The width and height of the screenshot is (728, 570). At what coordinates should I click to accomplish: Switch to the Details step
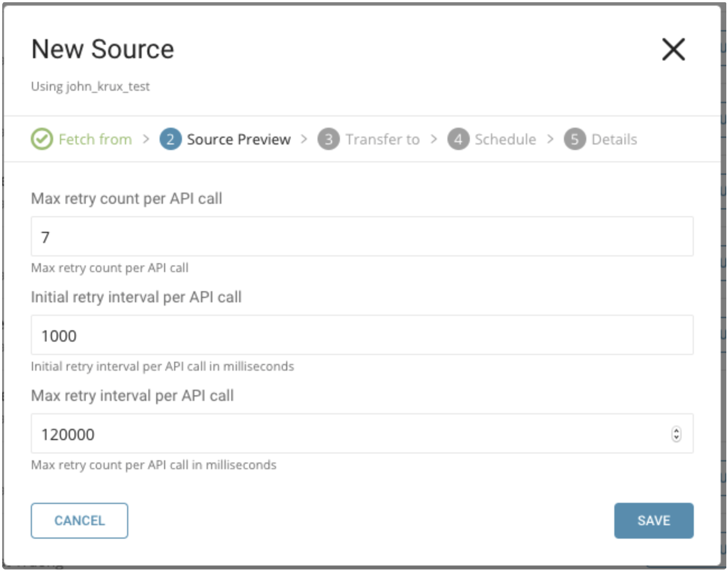pos(614,139)
